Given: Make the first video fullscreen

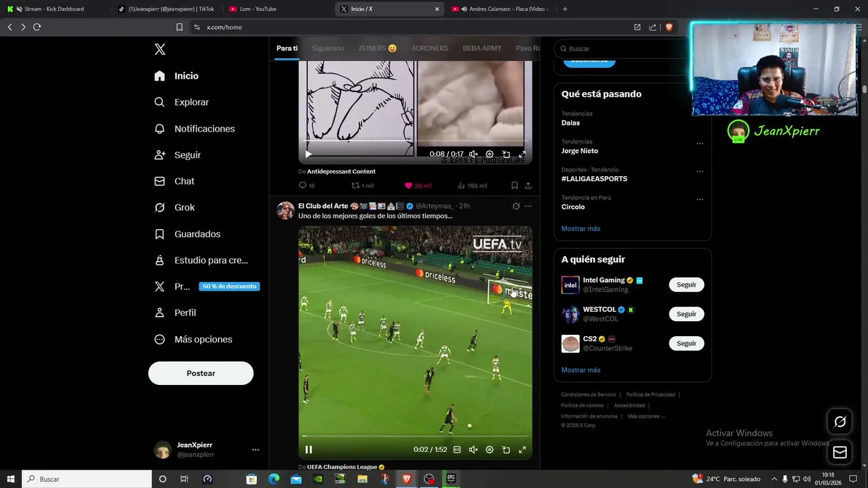Looking at the screenshot, I should (522, 155).
